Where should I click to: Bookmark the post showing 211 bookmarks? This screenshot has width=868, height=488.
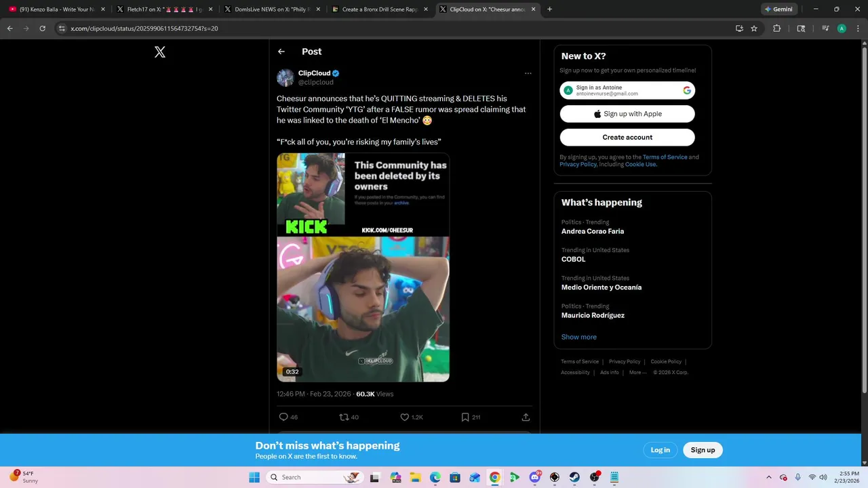click(465, 417)
